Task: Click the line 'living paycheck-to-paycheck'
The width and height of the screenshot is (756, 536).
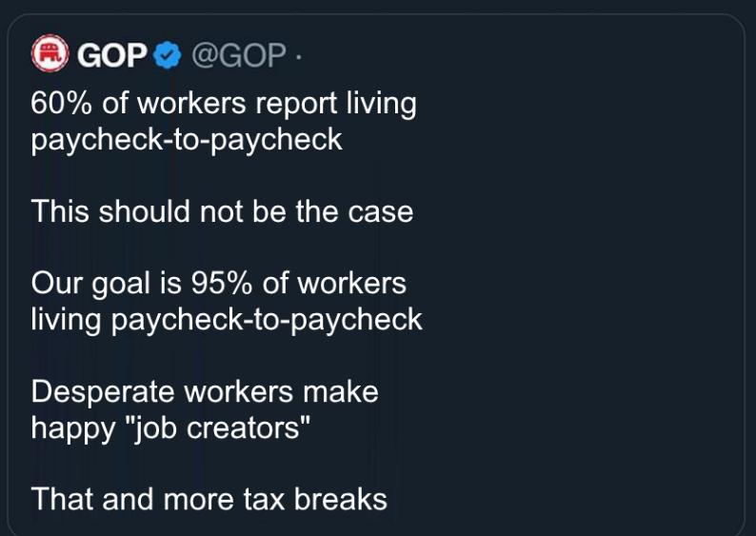Action: (227, 320)
